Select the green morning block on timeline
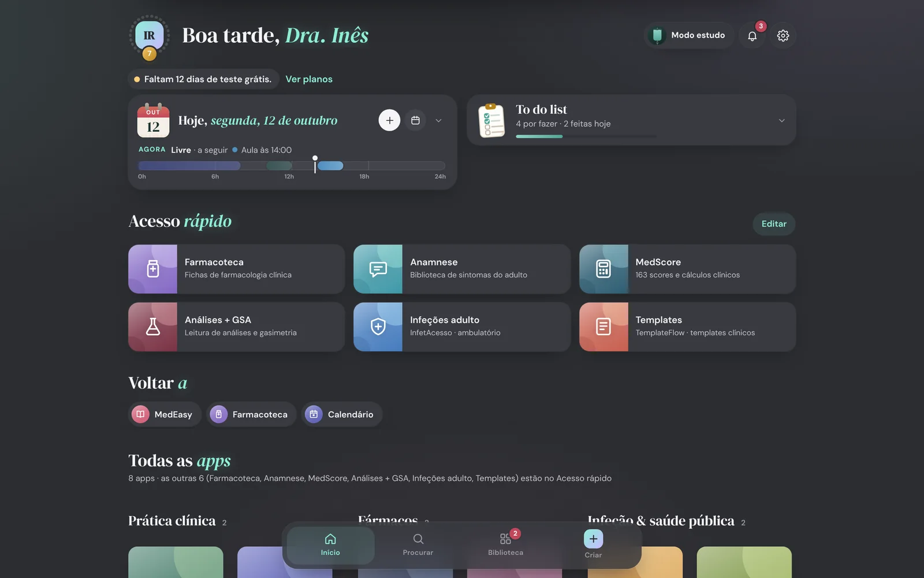This screenshot has height=578, width=924. click(x=279, y=166)
